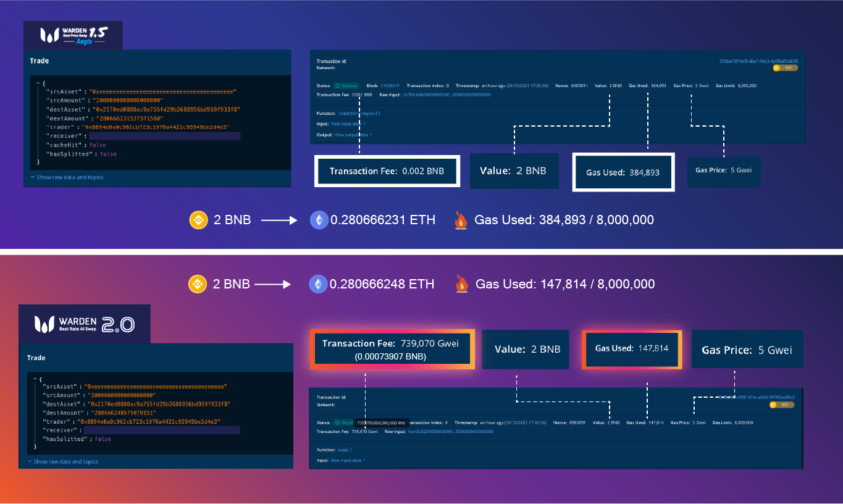Click the flame icon beside Gas Used: 147,814

[x=461, y=283]
